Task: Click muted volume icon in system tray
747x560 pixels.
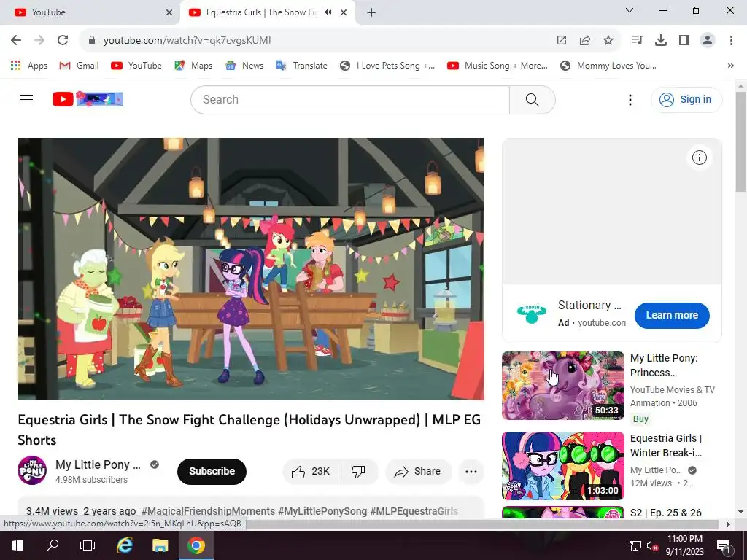Action: [x=653, y=545]
